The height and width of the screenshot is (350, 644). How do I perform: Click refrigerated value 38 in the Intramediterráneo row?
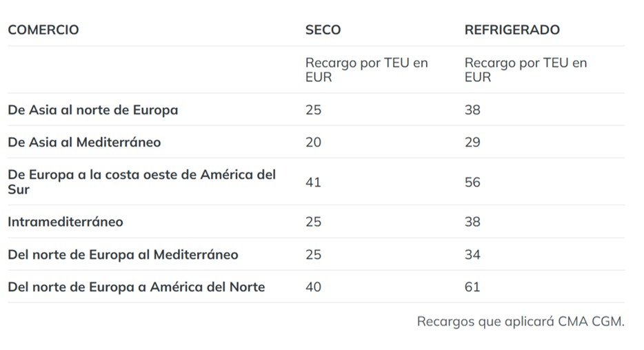(472, 222)
